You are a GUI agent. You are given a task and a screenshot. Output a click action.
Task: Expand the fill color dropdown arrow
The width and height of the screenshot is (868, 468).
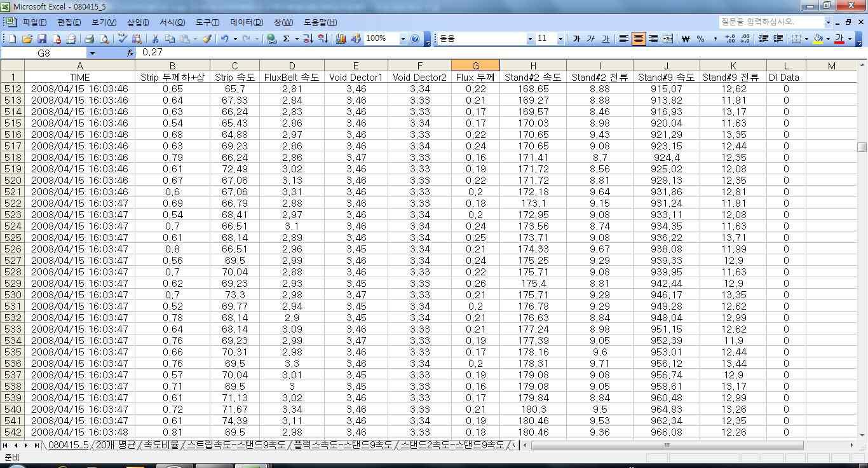tap(828, 39)
